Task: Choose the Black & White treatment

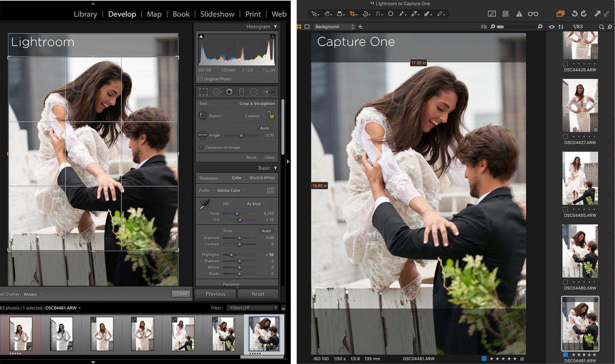Action: 262,178
